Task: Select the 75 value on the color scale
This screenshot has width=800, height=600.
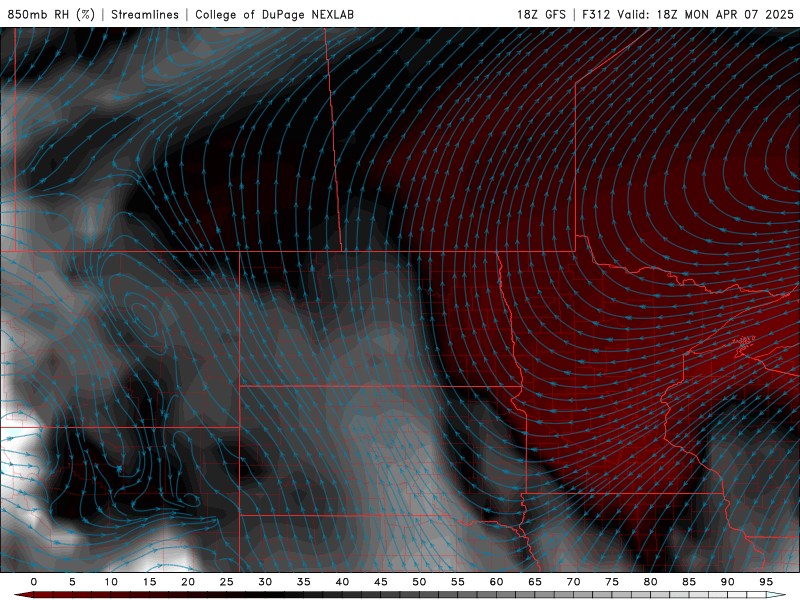Action: point(612,582)
